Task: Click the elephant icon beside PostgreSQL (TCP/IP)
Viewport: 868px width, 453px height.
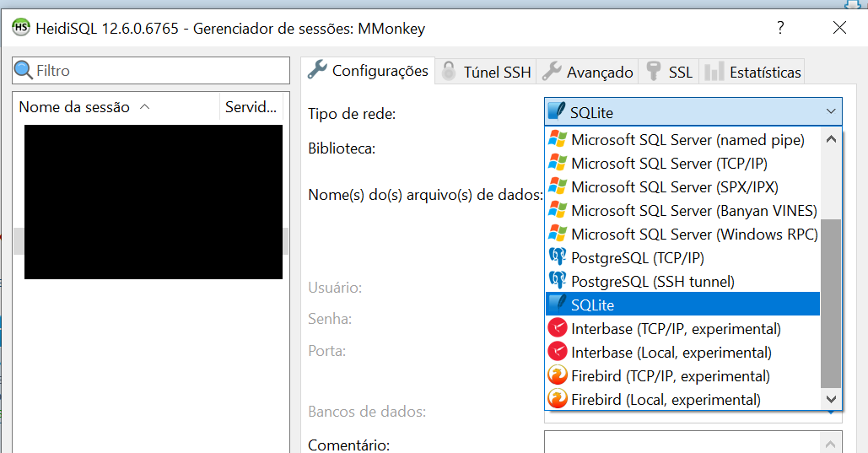Action: [x=558, y=257]
